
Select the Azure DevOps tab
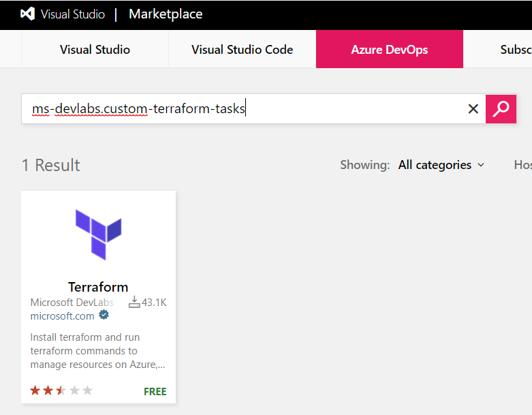[x=390, y=49]
